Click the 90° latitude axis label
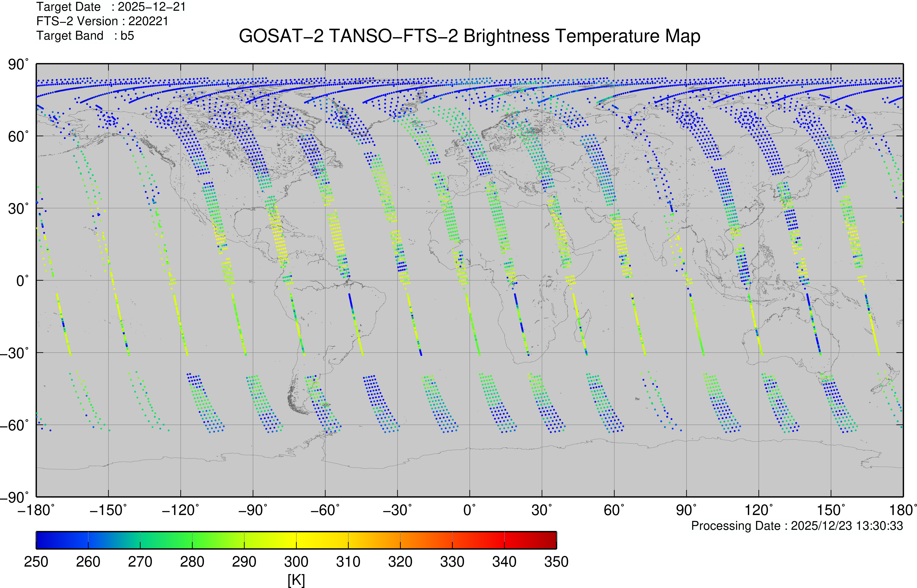Image resolution: width=917 pixels, height=588 pixels. click(x=18, y=65)
